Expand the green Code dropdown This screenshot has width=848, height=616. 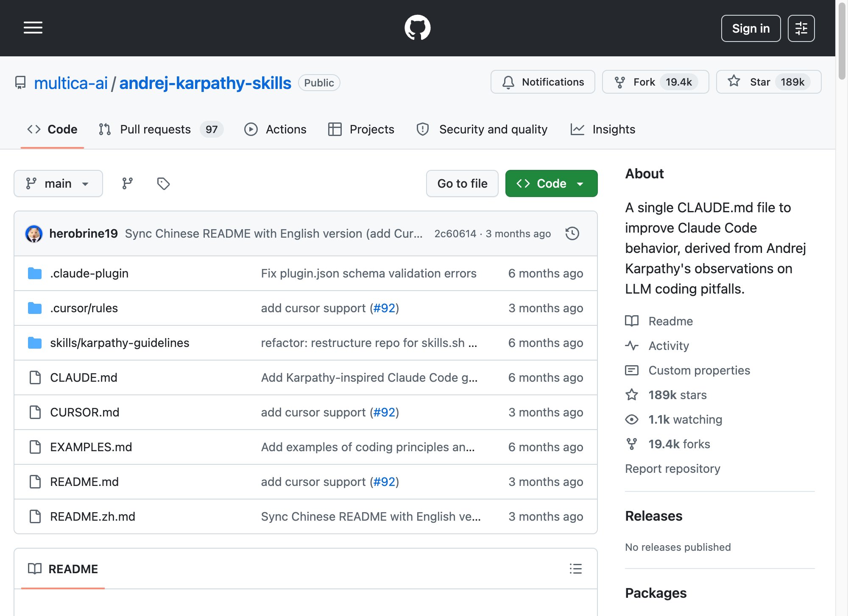pos(551,183)
